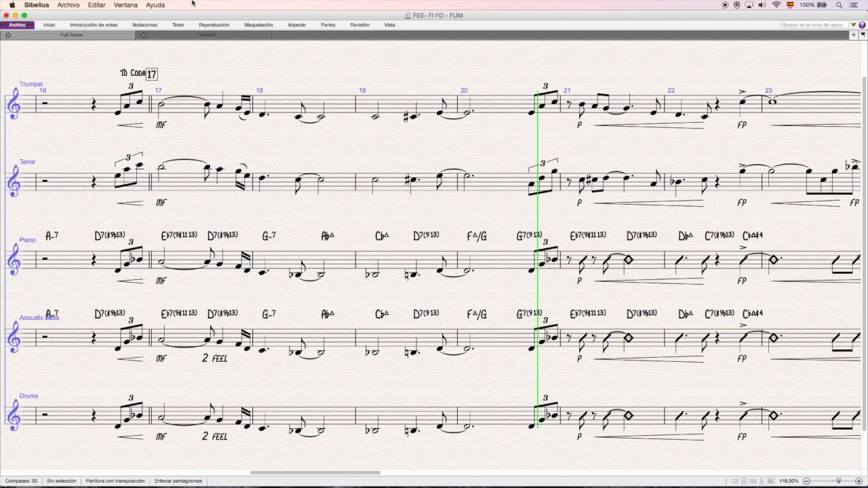
Task: Select the A-7 chord symbol above Piano
Action: [52, 236]
